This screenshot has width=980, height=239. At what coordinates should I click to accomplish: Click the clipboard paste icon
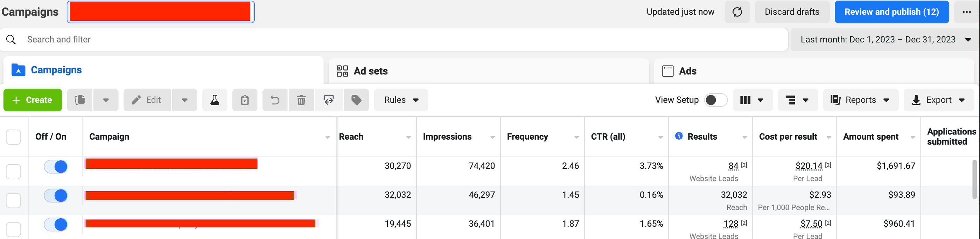(245, 100)
